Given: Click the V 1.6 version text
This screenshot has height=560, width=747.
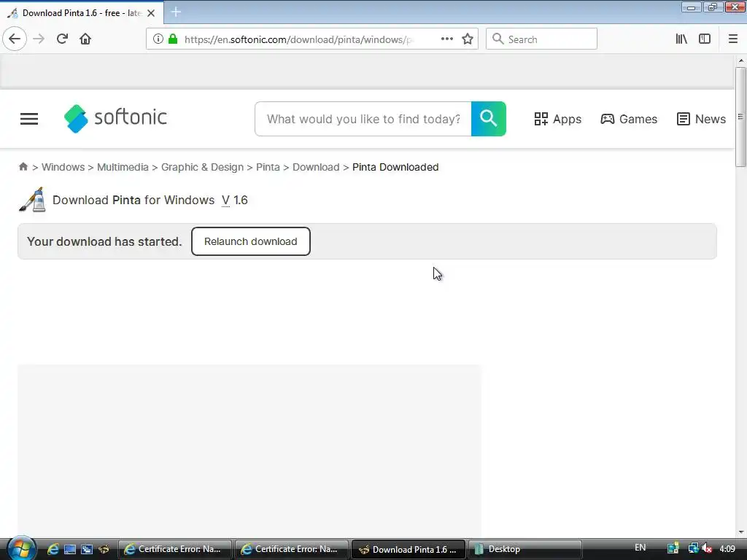Looking at the screenshot, I should click(x=234, y=200).
